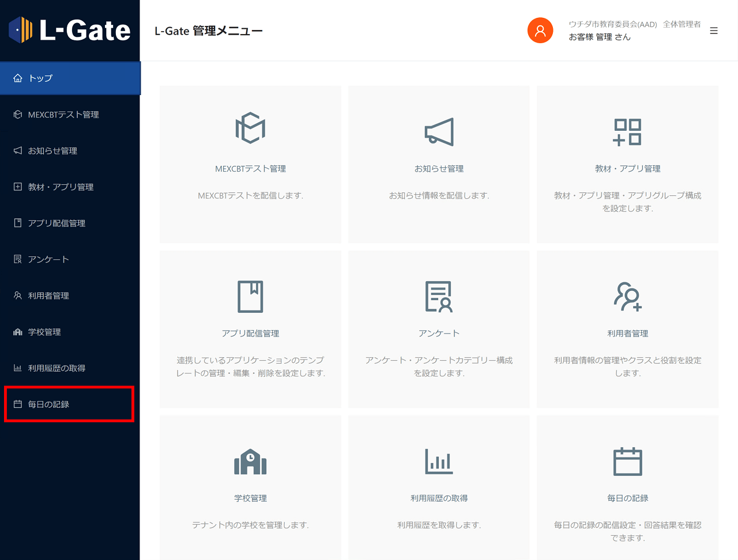Image resolution: width=738 pixels, height=560 pixels.
Task: Click the L-Gate 管理メニュー page title
Action: (x=208, y=31)
